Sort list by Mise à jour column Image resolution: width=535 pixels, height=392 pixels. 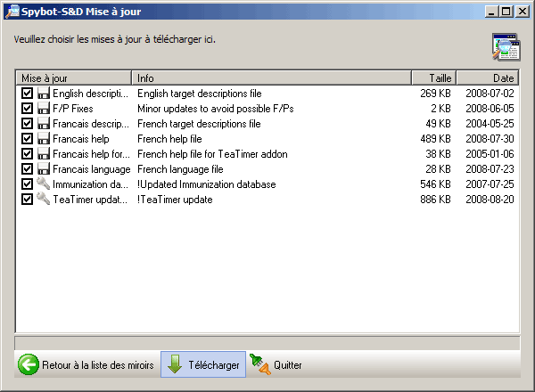(74, 78)
